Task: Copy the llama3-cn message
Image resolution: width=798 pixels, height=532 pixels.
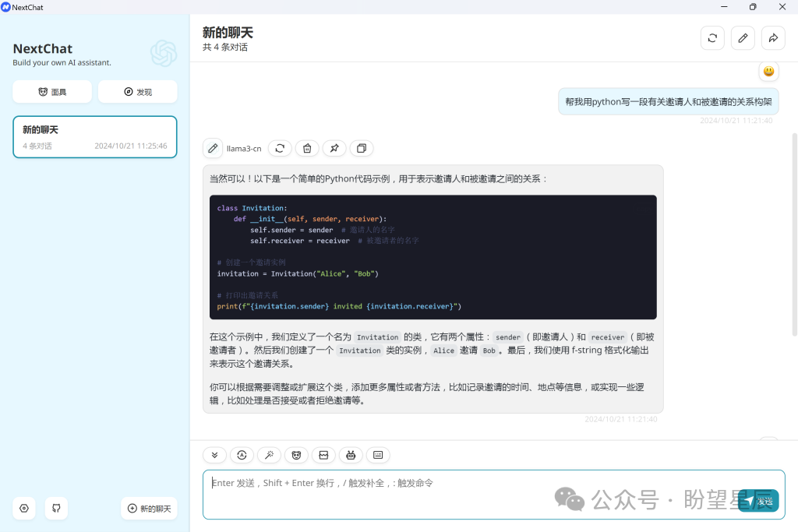Action: tap(362, 148)
